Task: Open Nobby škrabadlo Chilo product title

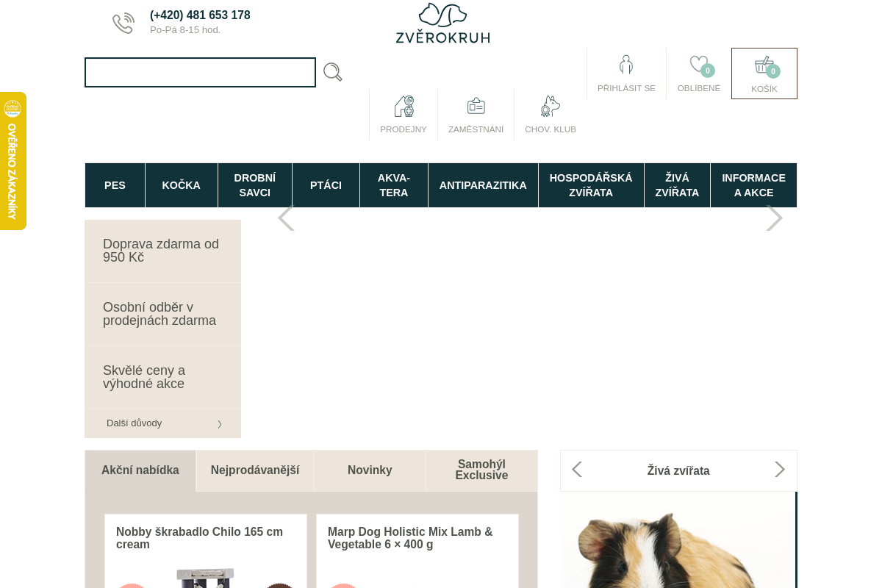Action: pyautogui.click(x=199, y=538)
